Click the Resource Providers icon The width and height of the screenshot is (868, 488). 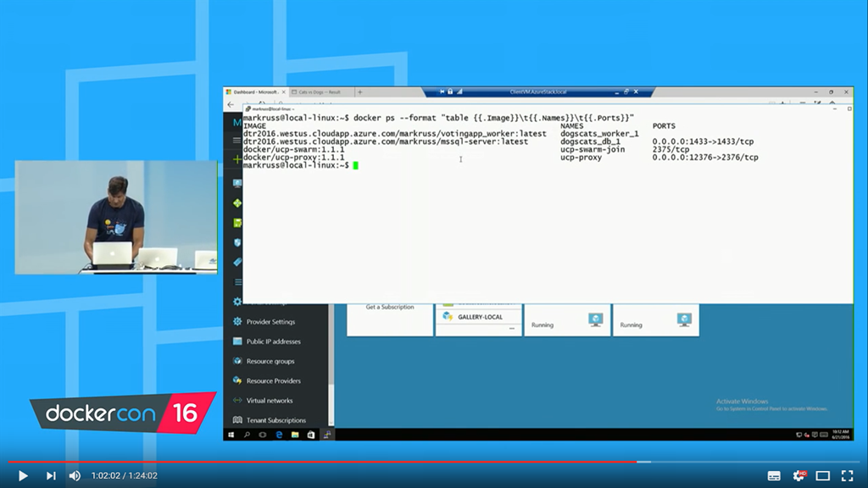pyautogui.click(x=237, y=380)
